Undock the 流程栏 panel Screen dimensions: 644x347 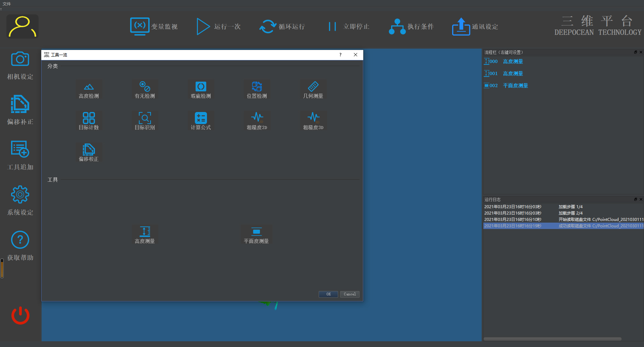click(x=636, y=52)
